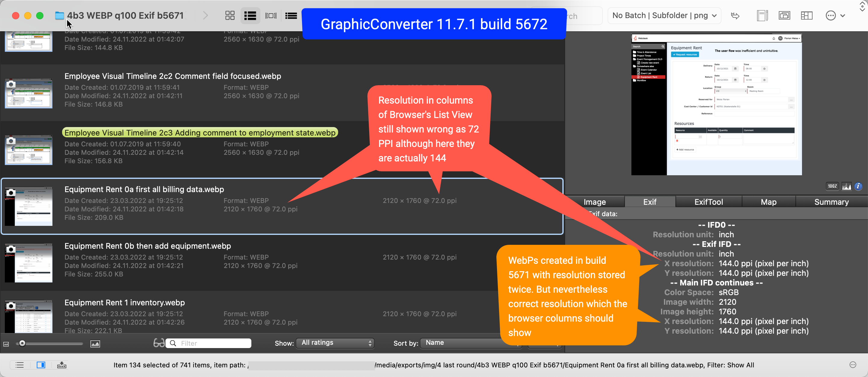Click the glasses quick look icon
The height and width of the screenshot is (377, 868).
tap(159, 343)
